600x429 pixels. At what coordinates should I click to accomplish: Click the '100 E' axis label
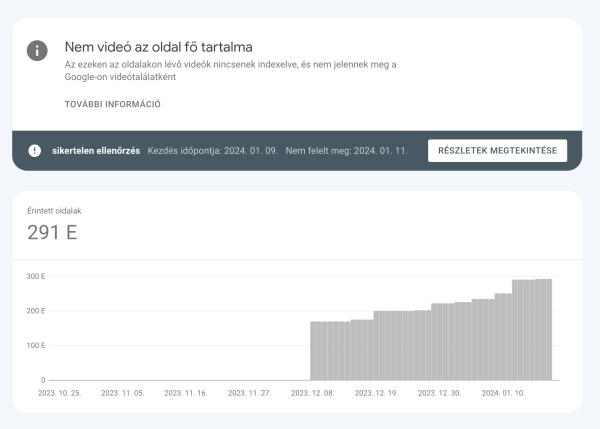point(36,346)
